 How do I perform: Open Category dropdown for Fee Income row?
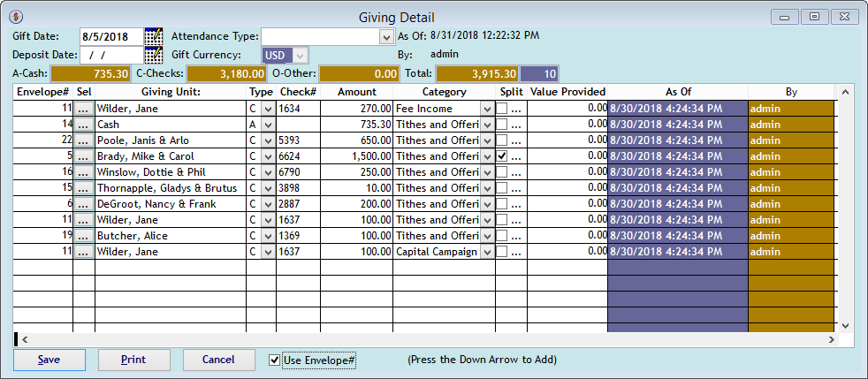[x=487, y=109]
